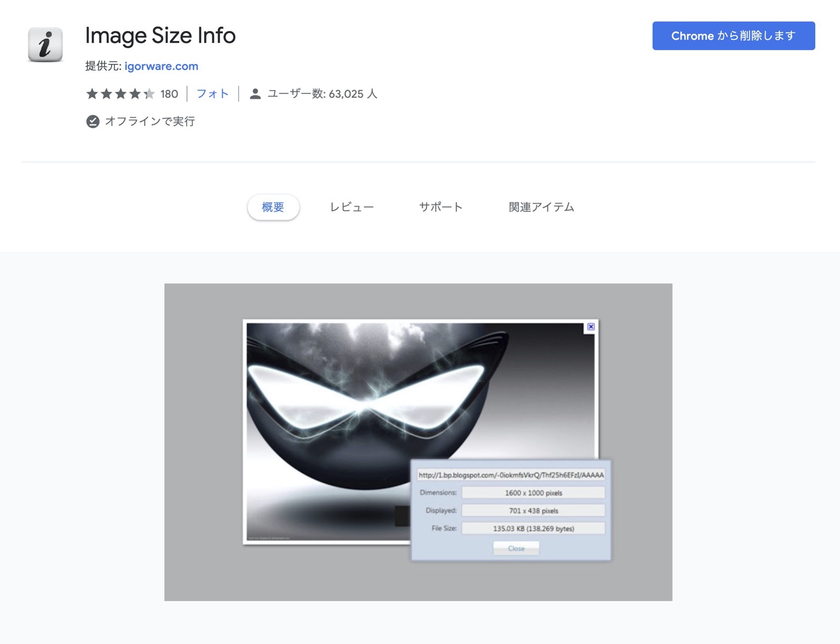Click the user count person icon
This screenshot has height=644, width=840.
point(255,94)
